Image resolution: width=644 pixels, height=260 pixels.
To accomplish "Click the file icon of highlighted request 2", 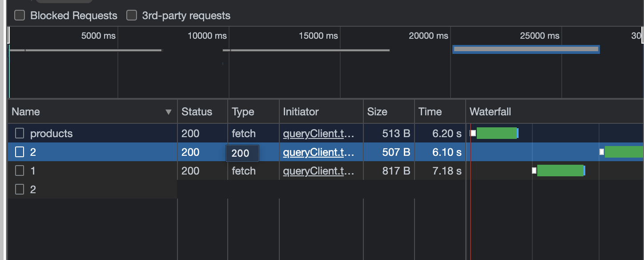I will coord(20,152).
